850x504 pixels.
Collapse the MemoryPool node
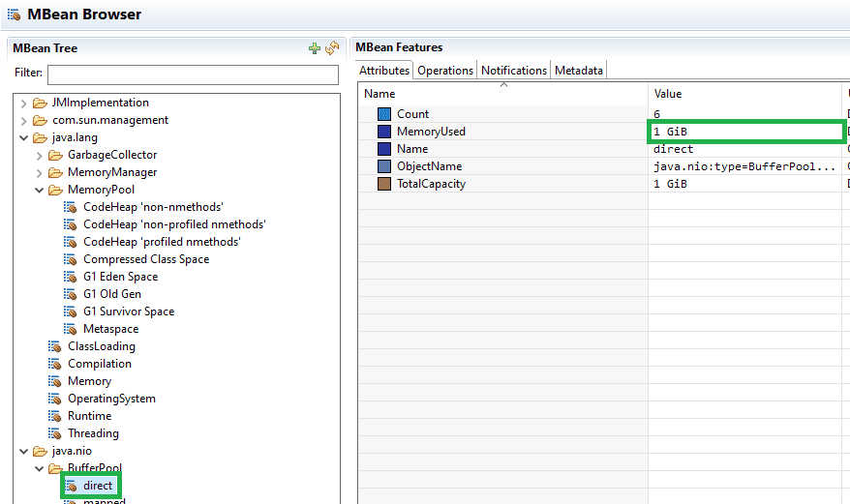point(39,191)
